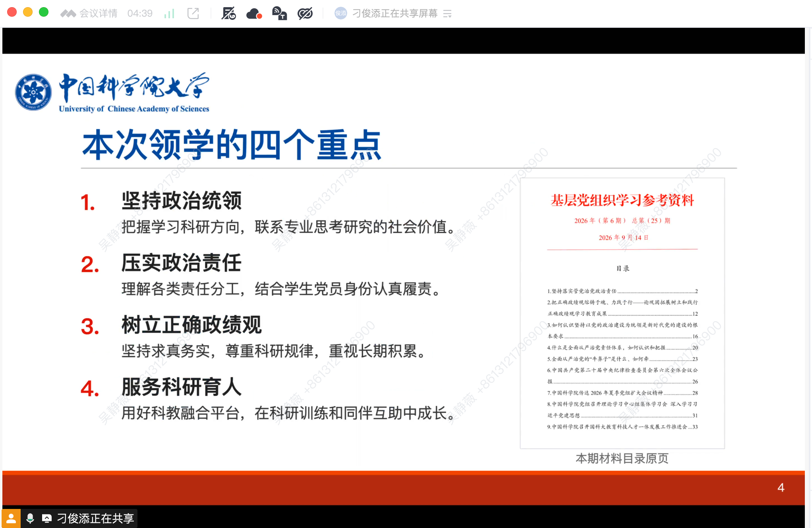
Task: Click the UCAS university logo emblem
Action: [33, 92]
